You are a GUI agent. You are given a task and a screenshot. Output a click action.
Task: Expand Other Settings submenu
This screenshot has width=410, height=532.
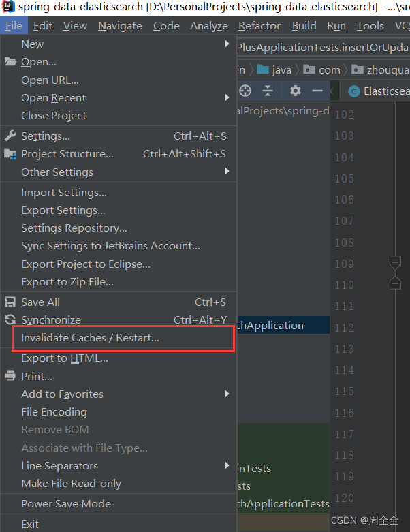(119, 172)
